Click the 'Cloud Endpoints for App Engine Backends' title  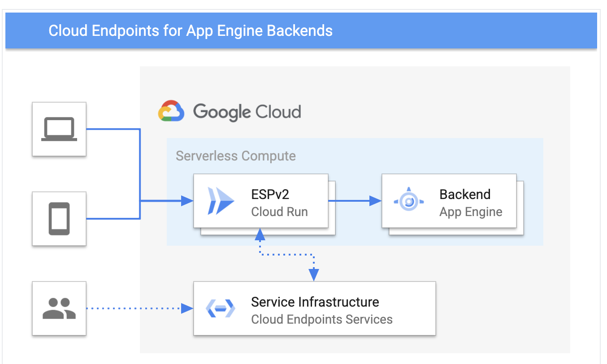[x=191, y=30]
